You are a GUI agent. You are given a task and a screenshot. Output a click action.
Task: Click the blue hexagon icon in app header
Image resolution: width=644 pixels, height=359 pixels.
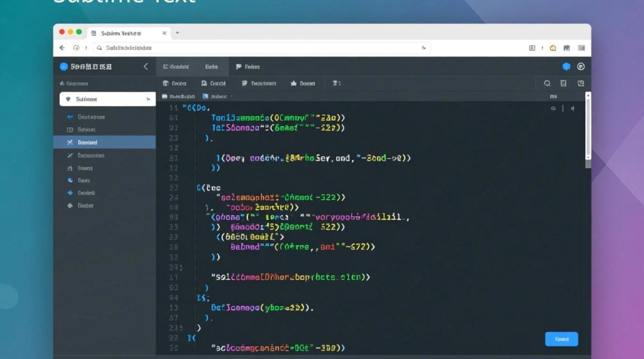(566, 67)
